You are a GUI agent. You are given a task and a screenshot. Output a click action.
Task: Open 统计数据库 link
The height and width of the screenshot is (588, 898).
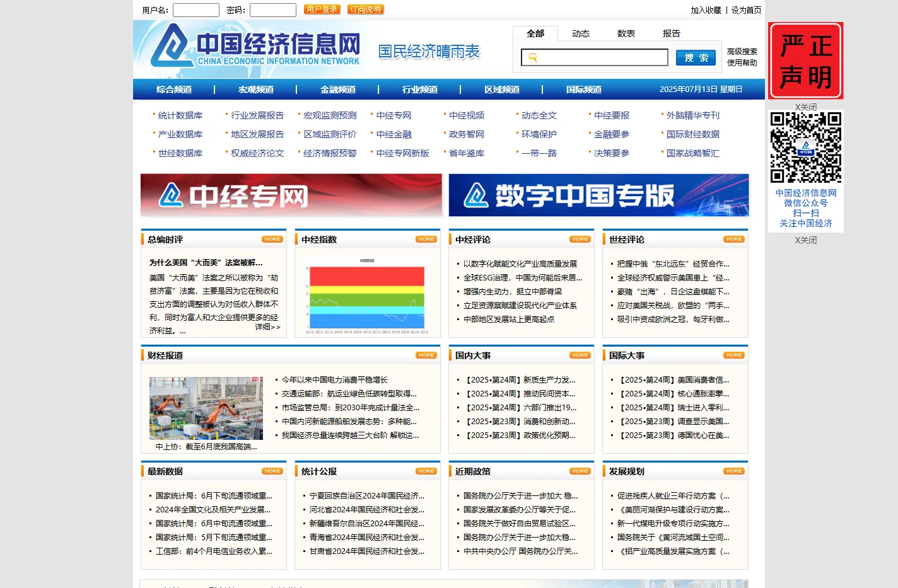pyautogui.click(x=180, y=115)
